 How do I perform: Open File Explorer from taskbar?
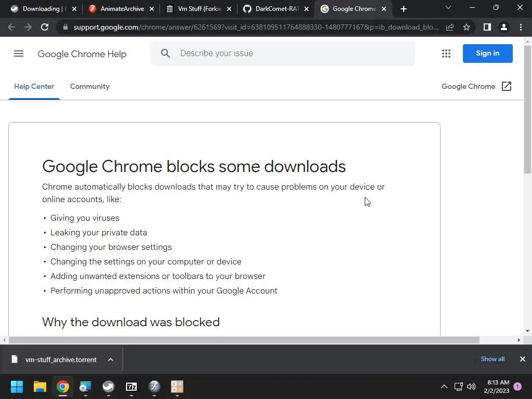[39, 387]
